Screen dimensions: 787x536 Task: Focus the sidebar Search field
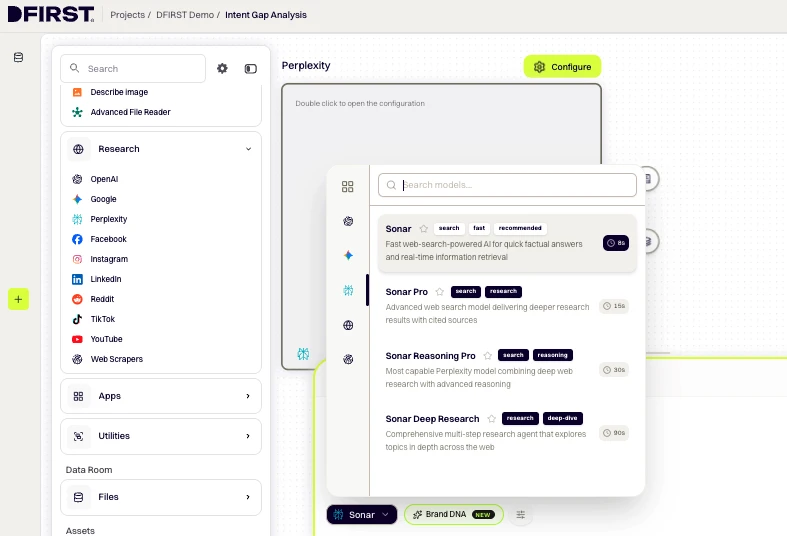[x=133, y=68]
